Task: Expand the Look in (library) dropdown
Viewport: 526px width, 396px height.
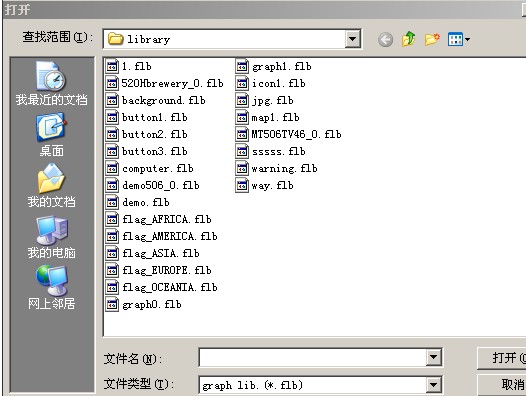Action: pyautogui.click(x=352, y=39)
